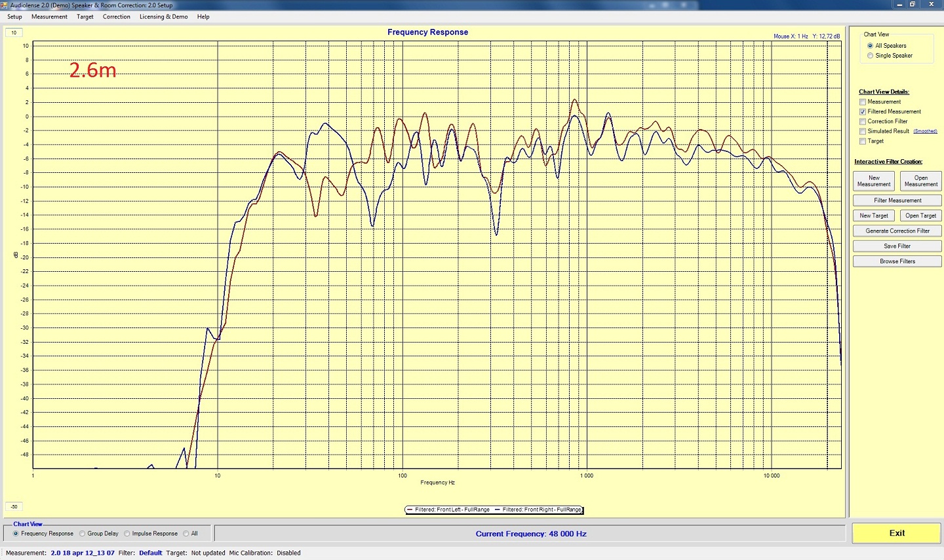Click the Mic Calibration status Disabled
Screen dimensions: 944x560
(x=288, y=553)
